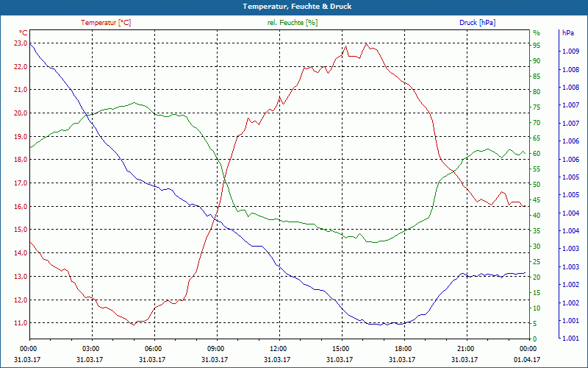This screenshot has height=368, width=588.
Task: Click the blue 'hPa' axis unit label
Action: [568, 33]
